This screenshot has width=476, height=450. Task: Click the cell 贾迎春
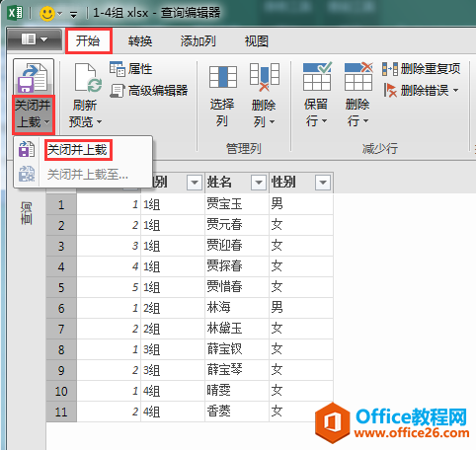237,246
